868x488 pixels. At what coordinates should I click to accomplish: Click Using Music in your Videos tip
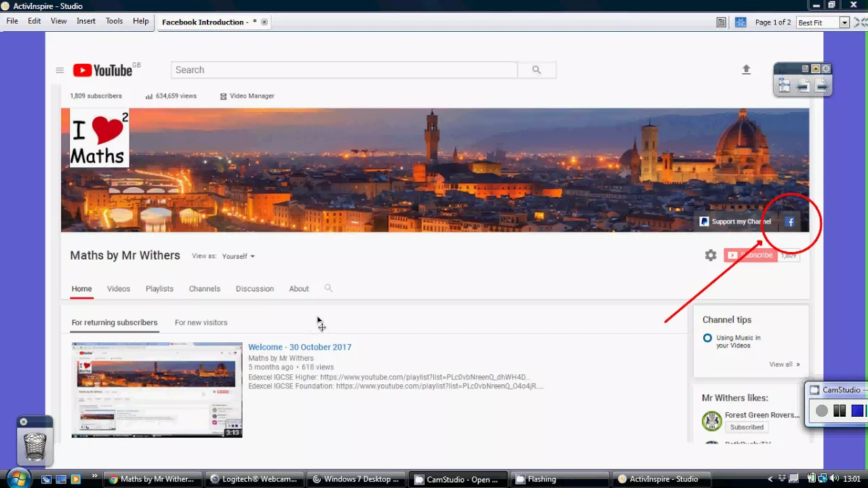(738, 342)
